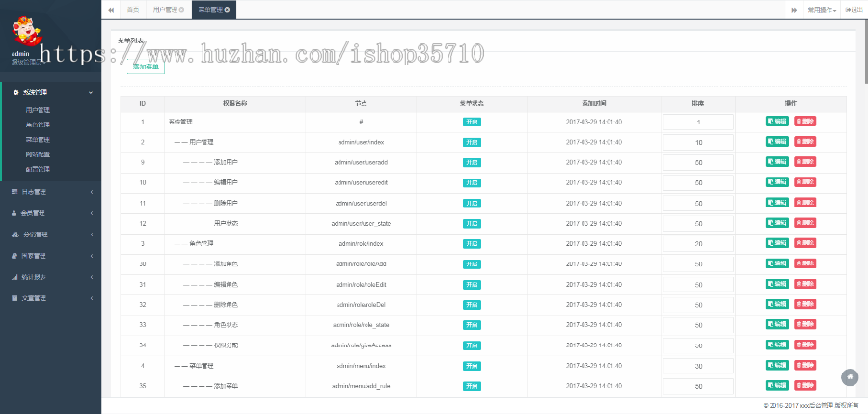Edit the admin/role/index row

coord(777,243)
